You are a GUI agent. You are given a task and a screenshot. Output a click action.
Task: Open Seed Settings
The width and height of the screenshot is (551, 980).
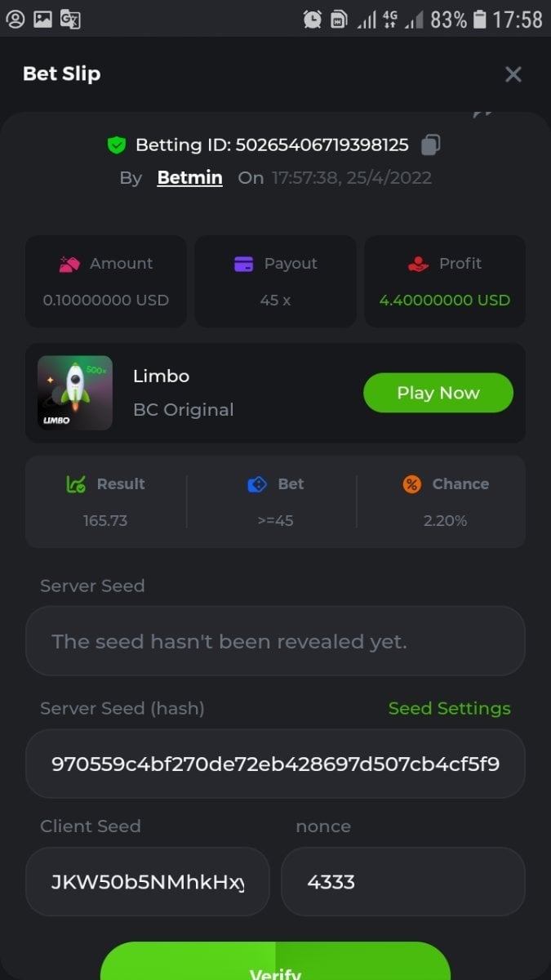pos(449,708)
